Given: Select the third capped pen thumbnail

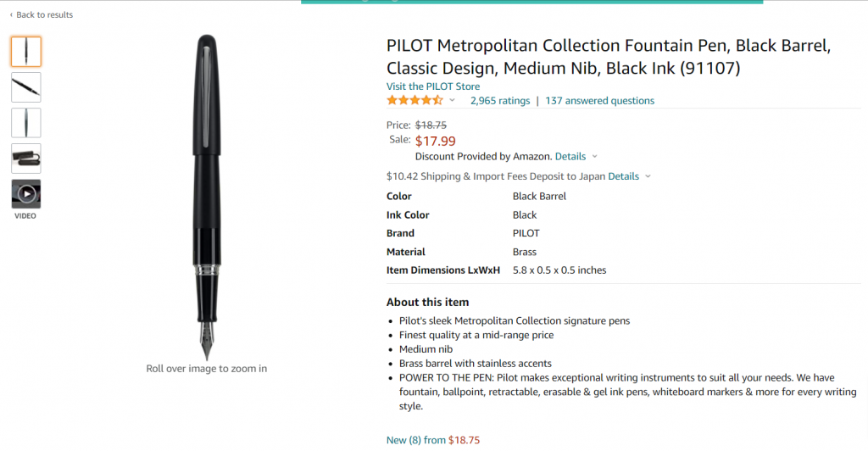Looking at the screenshot, I should [26, 123].
